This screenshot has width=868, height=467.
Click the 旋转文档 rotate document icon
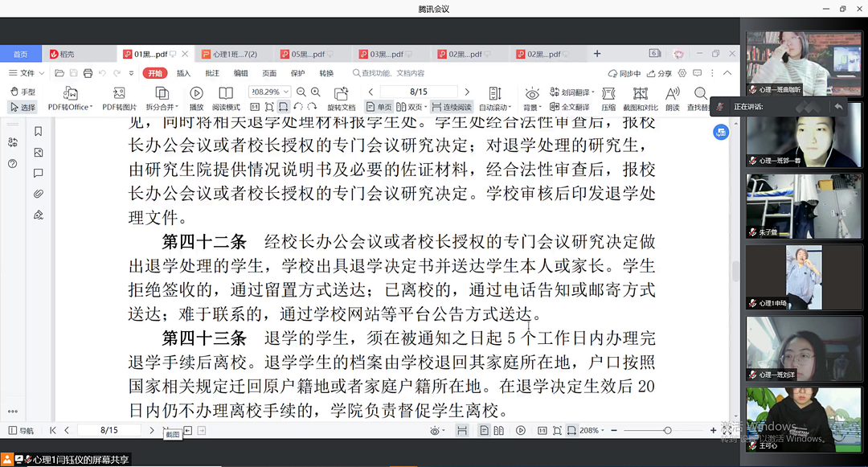point(341,94)
